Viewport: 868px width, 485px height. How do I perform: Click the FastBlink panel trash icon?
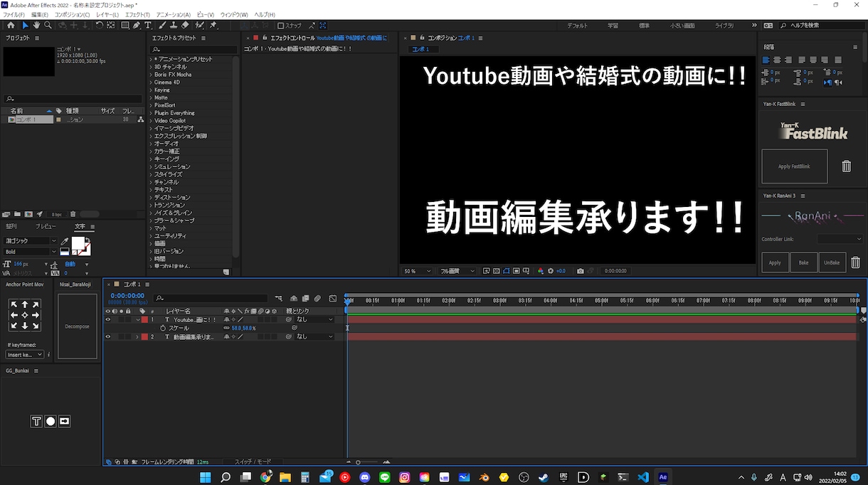847,166
